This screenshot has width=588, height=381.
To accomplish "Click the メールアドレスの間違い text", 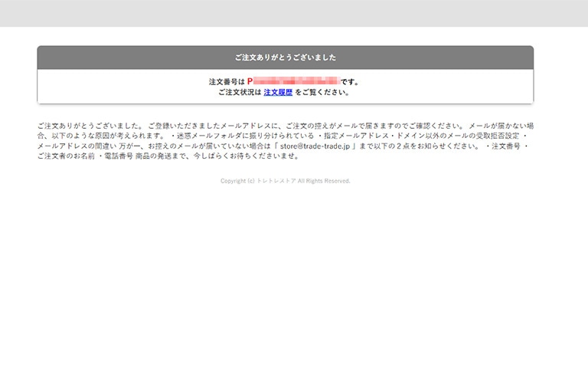I will (x=73, y=146).
